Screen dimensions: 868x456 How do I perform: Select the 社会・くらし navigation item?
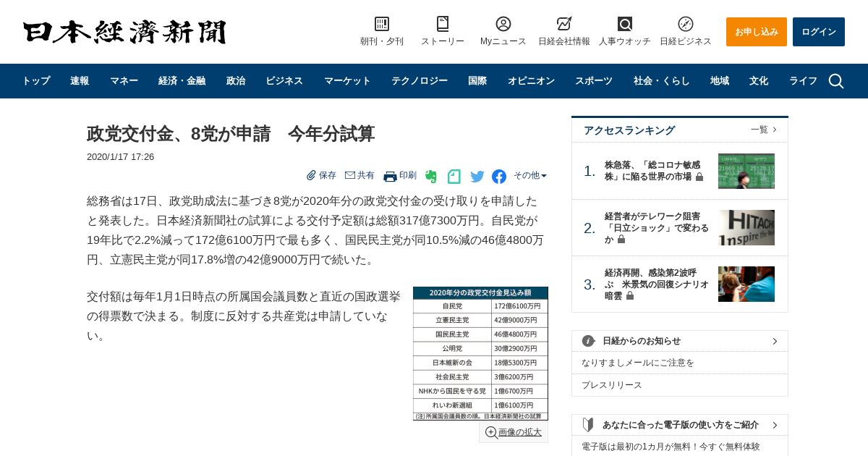(662, 81)
